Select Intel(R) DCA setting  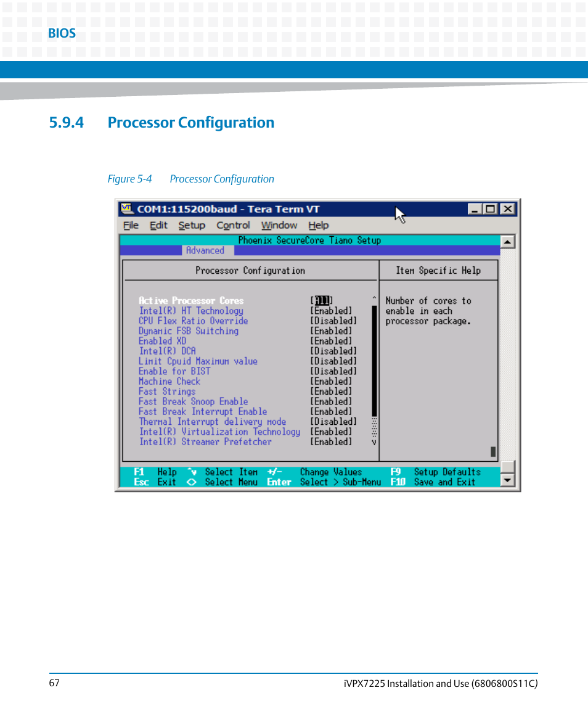167,351
